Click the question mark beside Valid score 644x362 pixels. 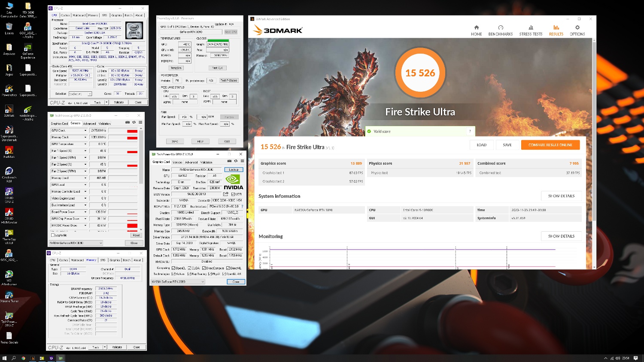(x=470, y=131)
